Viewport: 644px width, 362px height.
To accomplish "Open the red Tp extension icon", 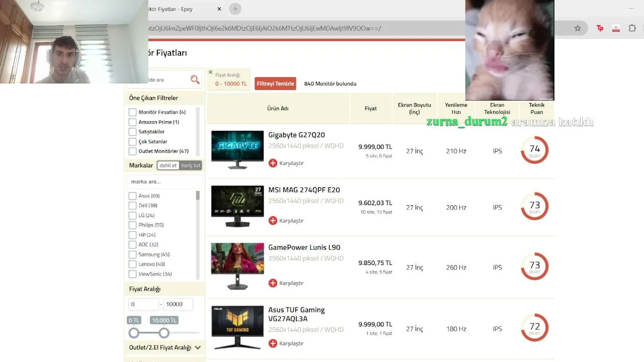I will coord(600,28).
